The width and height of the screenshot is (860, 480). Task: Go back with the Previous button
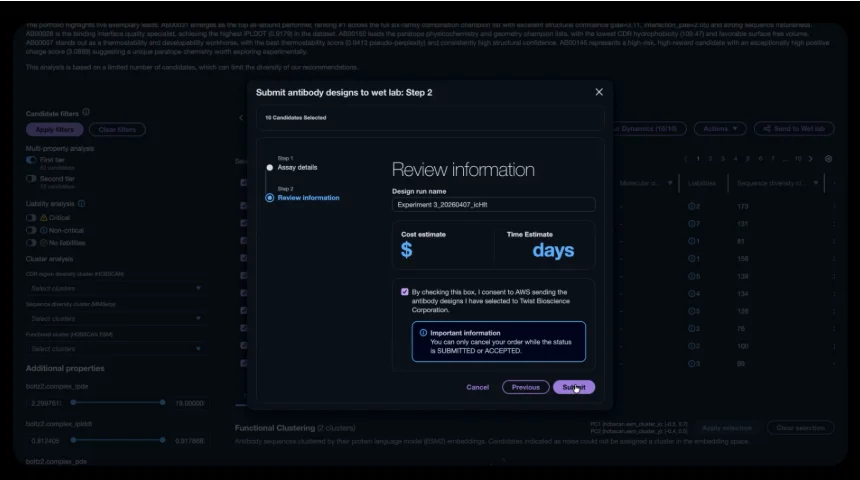click(x=525, y=387)
